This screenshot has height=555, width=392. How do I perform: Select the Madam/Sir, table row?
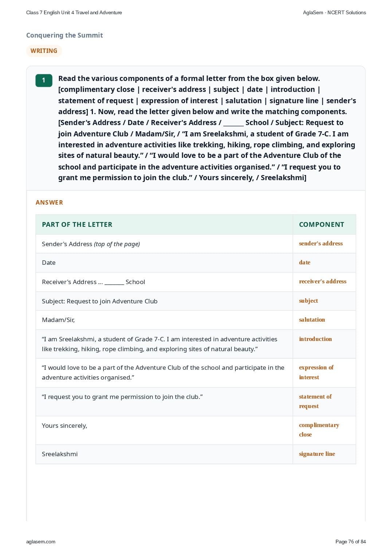(196, 320)
